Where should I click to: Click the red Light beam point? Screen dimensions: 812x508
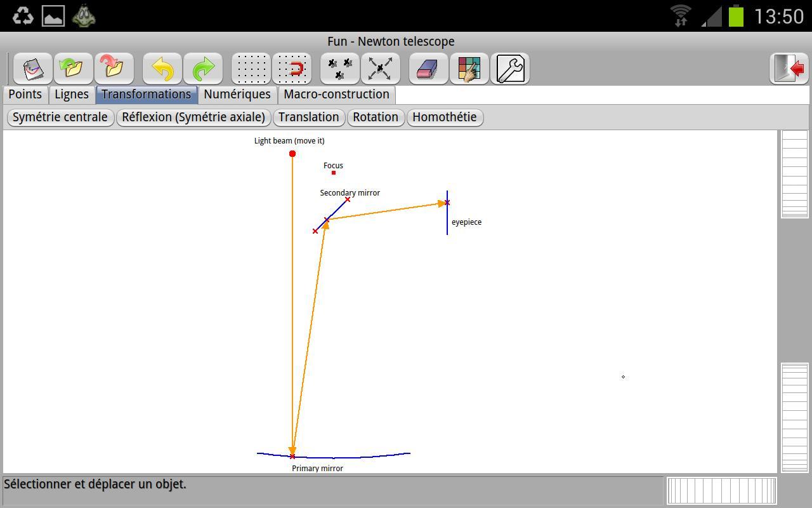coord(292,154)
